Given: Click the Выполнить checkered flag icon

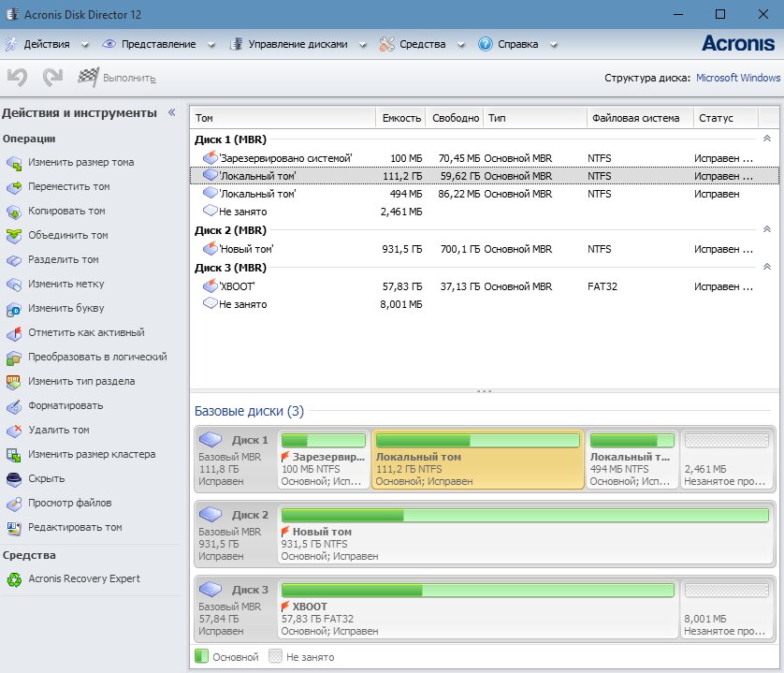Looking at the screenshot, I should click(x=88, y=77).
